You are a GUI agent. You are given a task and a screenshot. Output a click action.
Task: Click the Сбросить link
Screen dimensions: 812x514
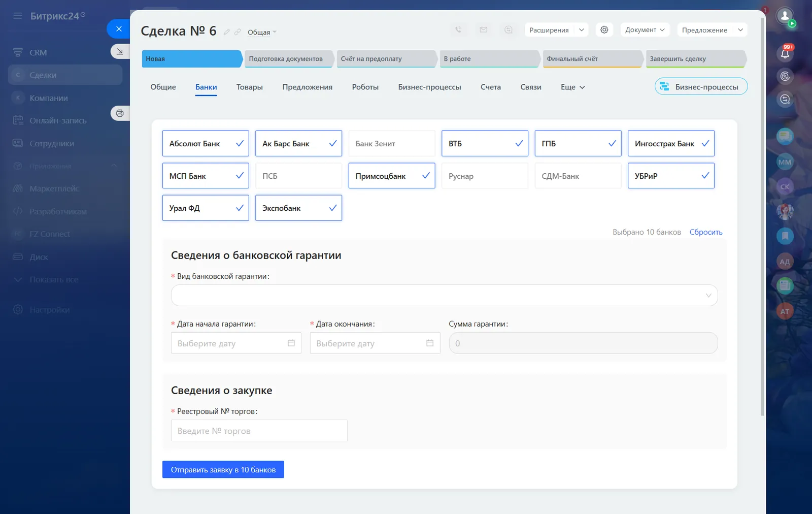[x=705, y=232]
